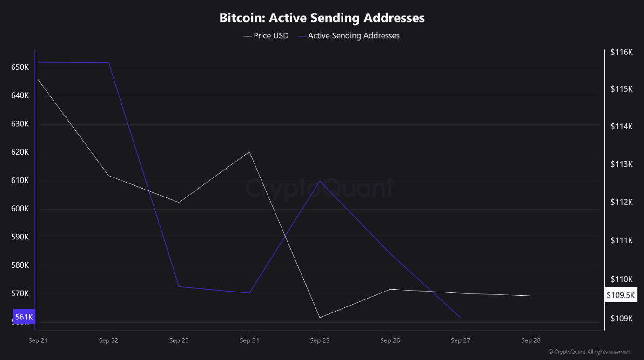Image resolution: width=644 pixels, height=360 pixels.
Task: Click the Sep 23 x-axis tick label
Action: click(x=179, y=340)
